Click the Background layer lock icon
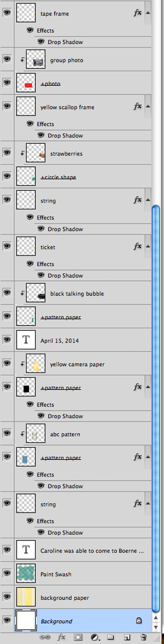 click(139, 621)
